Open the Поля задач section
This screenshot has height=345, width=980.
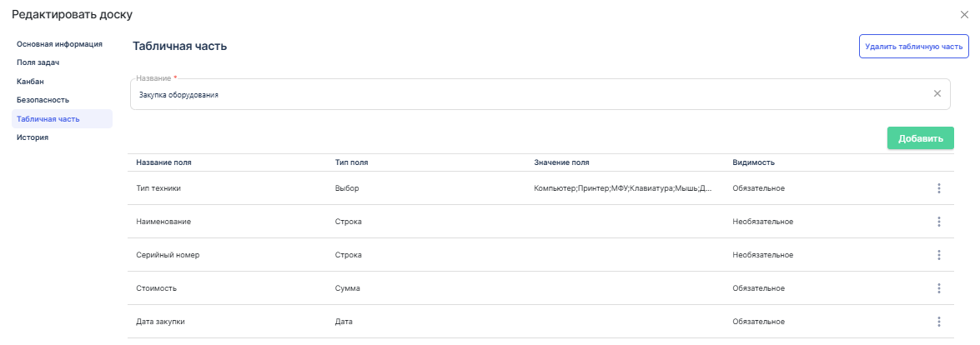click(x=38, y=62)
